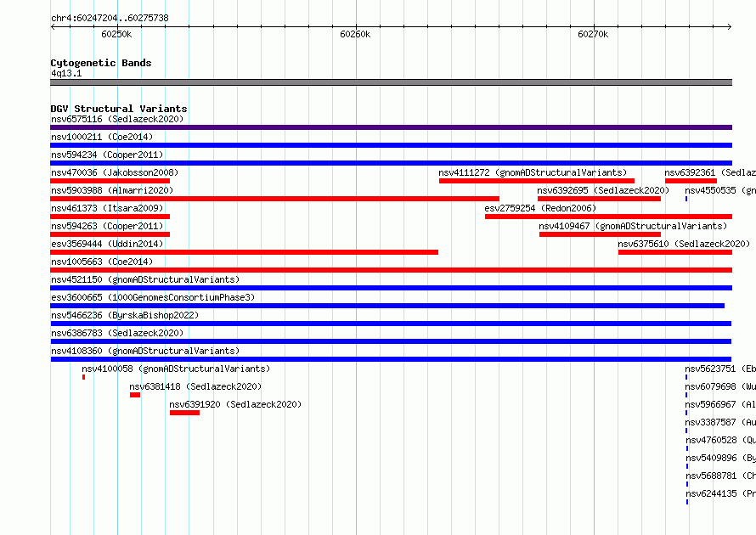Click the nsv6575116 (Sedlazeck2020) label
This screenshot has height=535, width=756.
coord(117,119)
